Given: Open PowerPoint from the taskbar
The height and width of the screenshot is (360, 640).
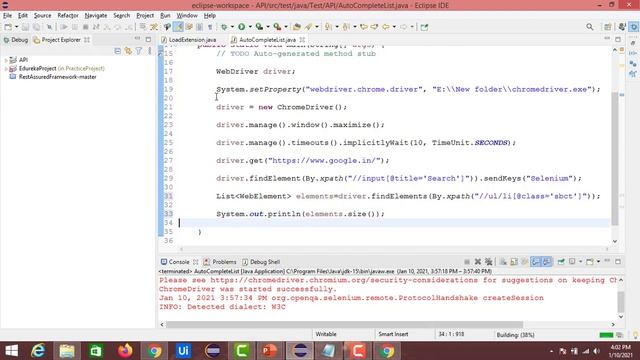Looking at the screenshot, I should point(270,351).
